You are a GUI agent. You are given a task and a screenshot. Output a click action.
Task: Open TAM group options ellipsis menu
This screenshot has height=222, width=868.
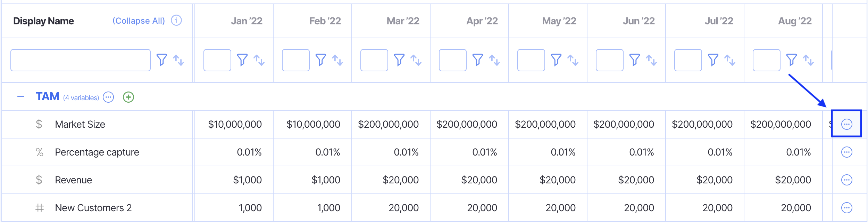(108, 97)
